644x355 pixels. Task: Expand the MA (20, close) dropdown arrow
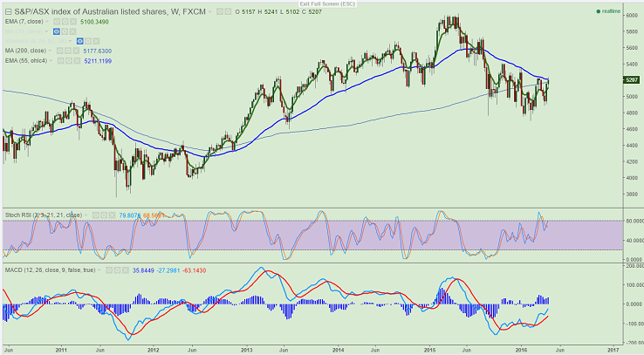(x=46, y=31)
